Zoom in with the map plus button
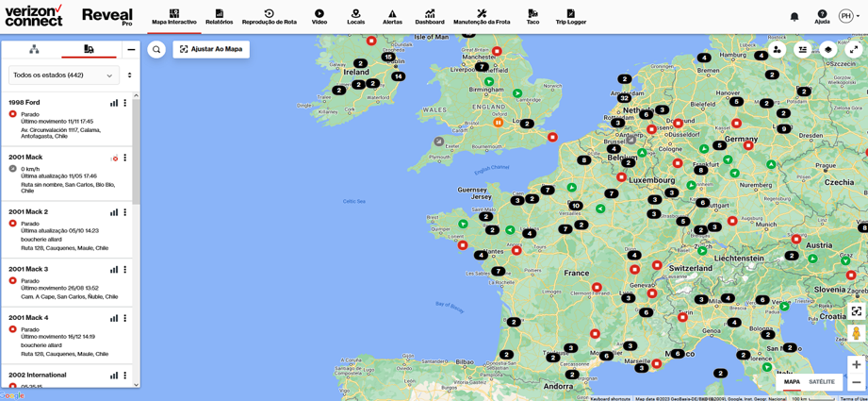 pyautogui.click(x=857, y=364)
